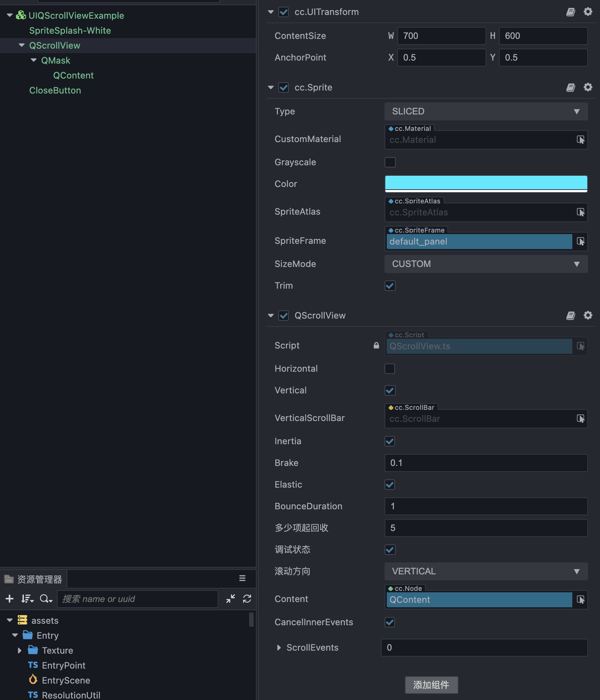Open the 资源管理器 panel menu
The width and height of the screenshot is (600, 700).
[x=242, y=578]
